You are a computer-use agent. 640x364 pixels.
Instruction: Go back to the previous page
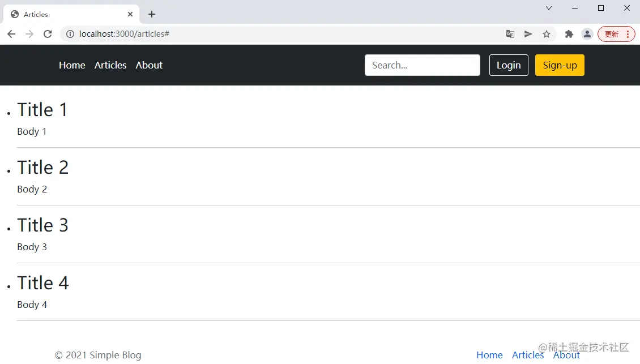11,34
